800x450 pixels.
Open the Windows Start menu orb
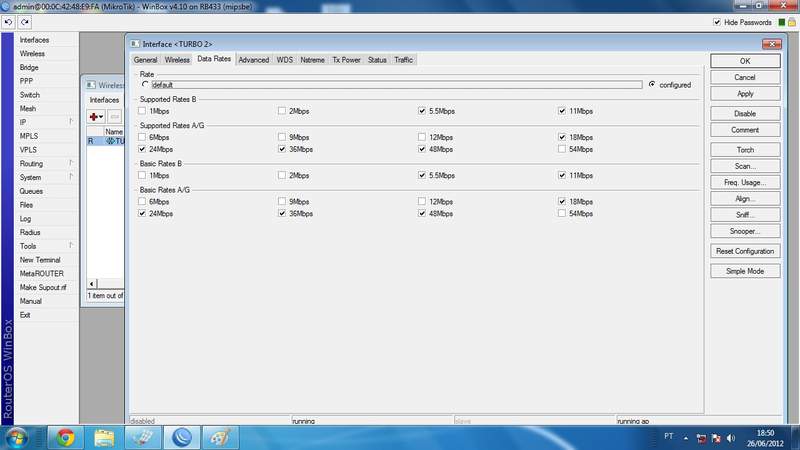[x=17, y=438]
